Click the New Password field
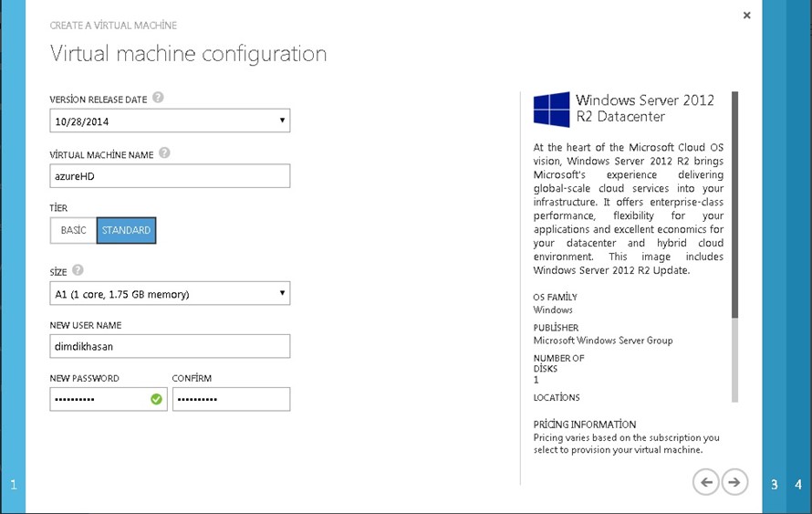 [x=99, y=399]
